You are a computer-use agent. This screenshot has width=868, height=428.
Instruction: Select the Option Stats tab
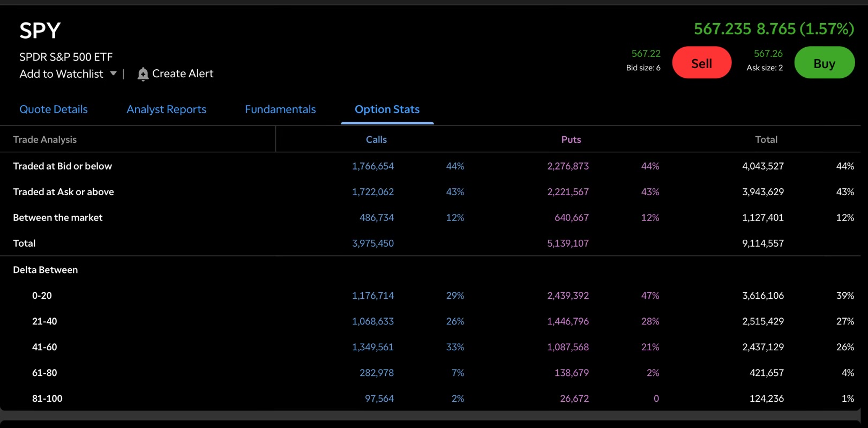(387, 109)
